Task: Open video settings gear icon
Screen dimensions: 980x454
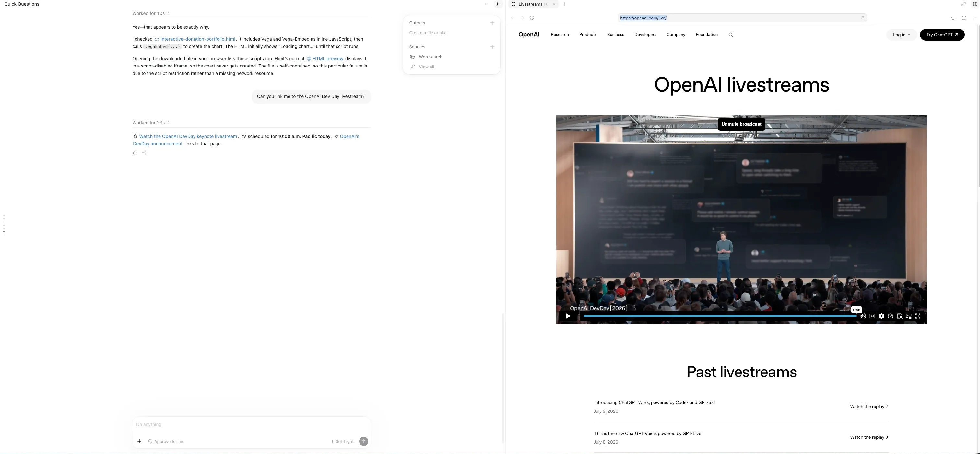Action: click(881, 316)
